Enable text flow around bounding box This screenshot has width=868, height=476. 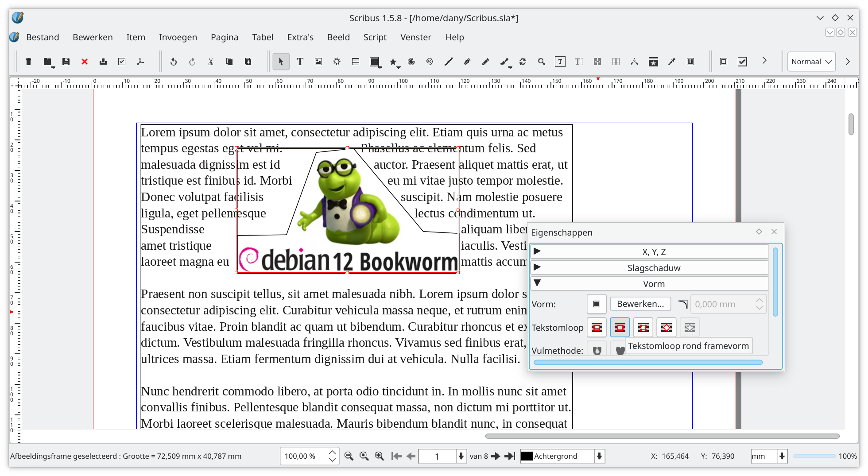click(643, 328)
